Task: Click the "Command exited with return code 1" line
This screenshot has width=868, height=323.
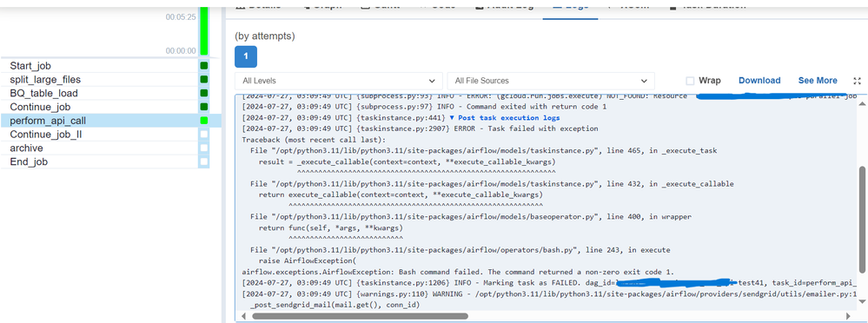Action: click(424, 107)
